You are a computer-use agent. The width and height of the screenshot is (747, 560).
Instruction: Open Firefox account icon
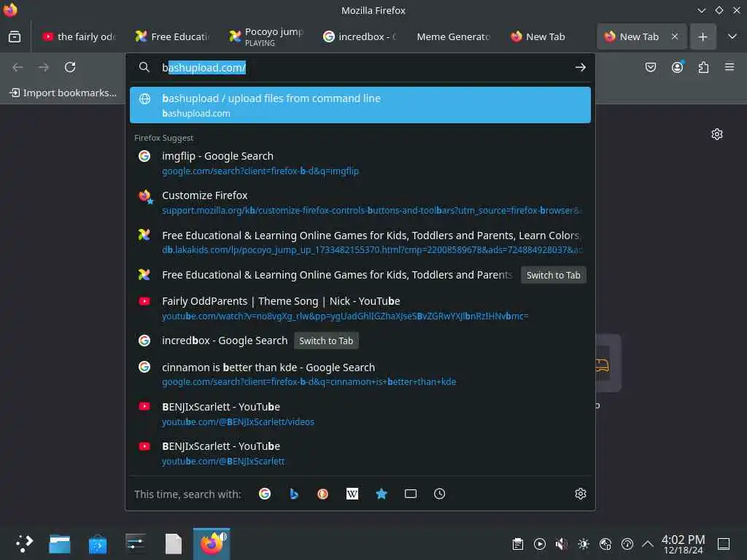677,67
